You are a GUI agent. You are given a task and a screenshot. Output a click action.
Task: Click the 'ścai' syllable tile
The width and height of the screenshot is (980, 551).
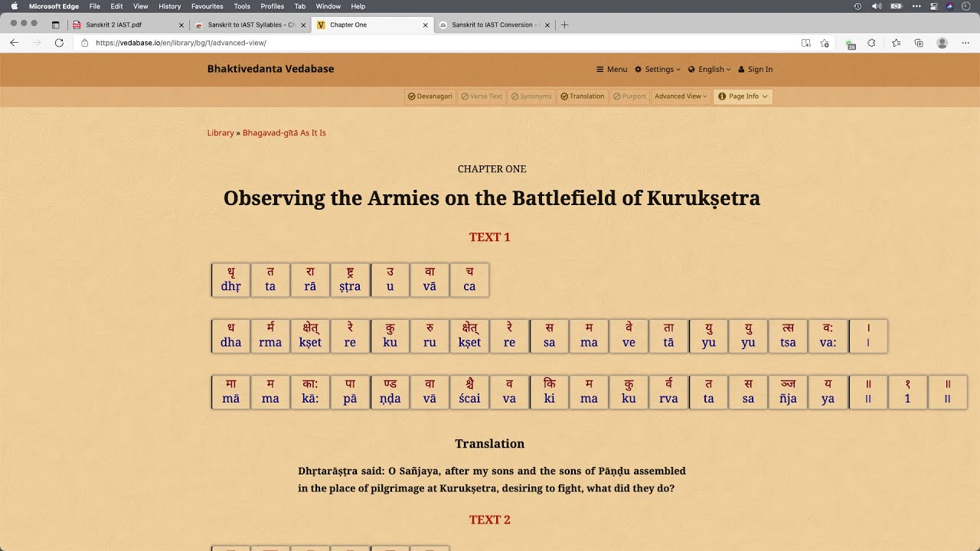[470, 392]
